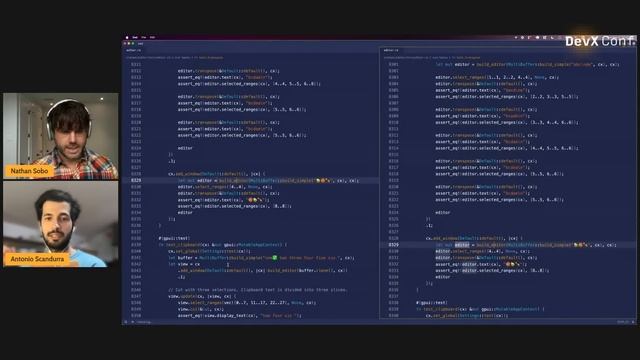
Task: Click the lone 'editor' line 8324 in right pane
Action: (442, 213)
